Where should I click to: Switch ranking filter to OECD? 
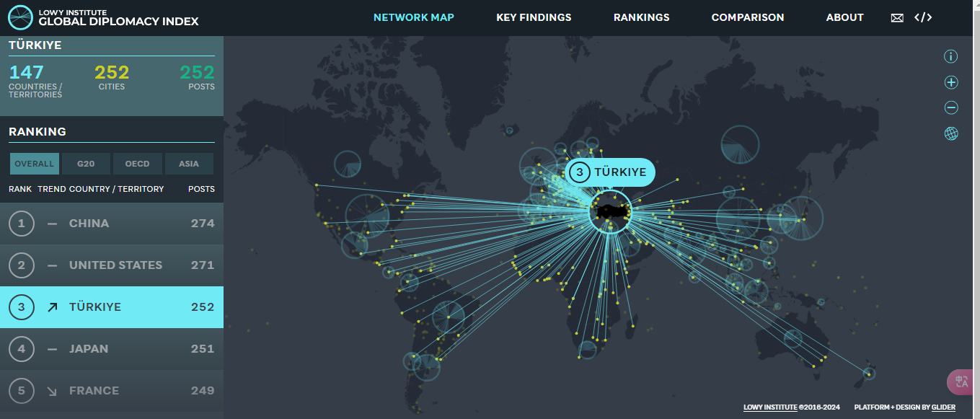pyautogui.click(x=137, y=164)
